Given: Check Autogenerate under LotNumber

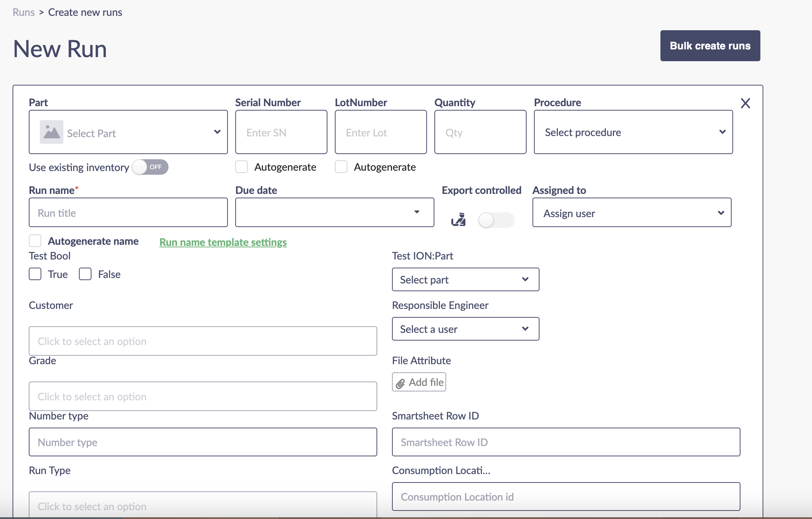Looking at the screenshot, I should tap(341, 167).
